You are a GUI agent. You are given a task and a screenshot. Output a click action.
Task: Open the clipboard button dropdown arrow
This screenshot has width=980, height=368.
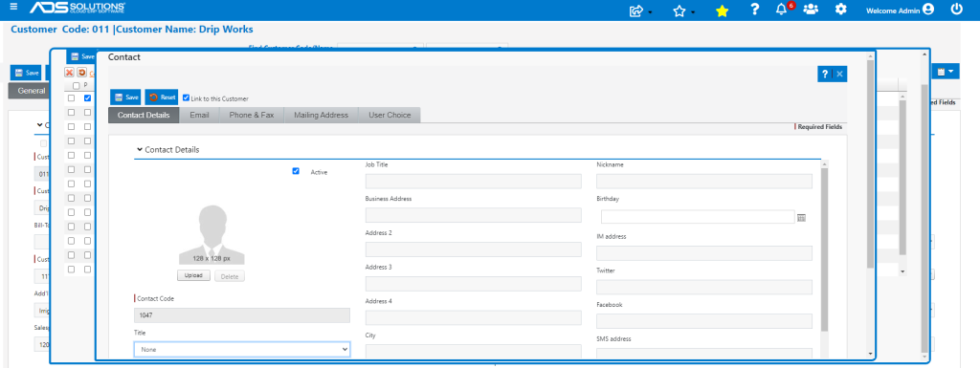coord(951,72)
